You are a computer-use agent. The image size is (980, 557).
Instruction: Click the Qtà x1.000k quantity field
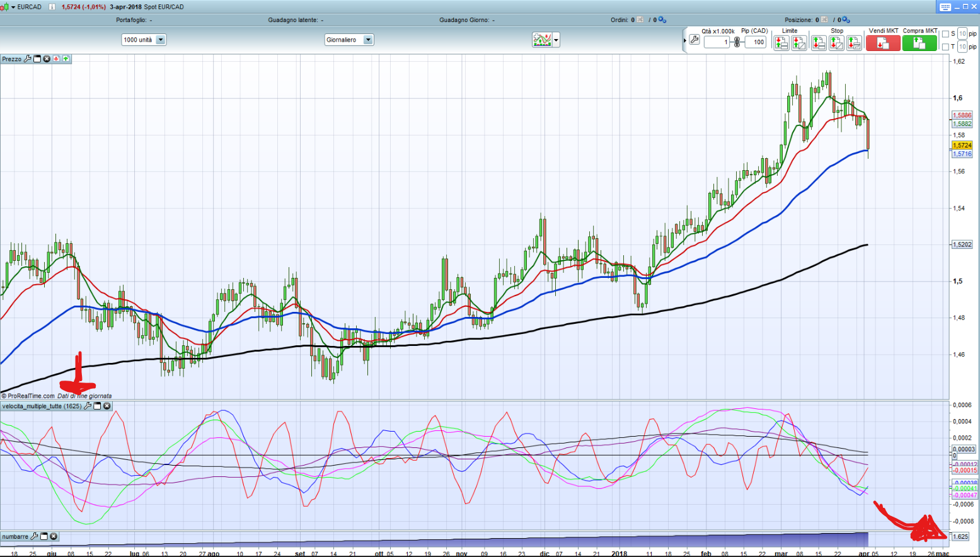click(717, 42)
